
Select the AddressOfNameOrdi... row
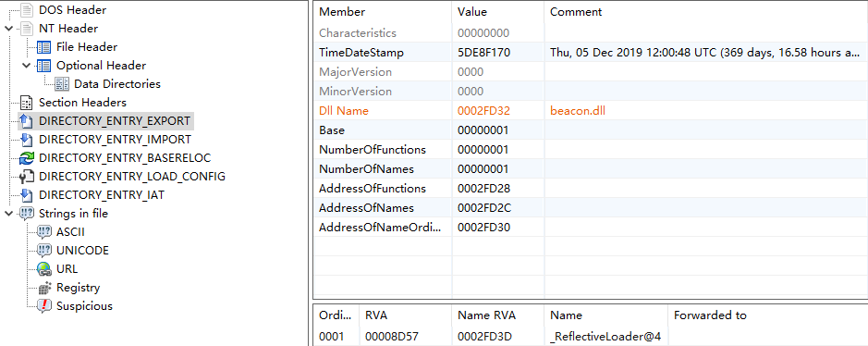pyautogui.click(x=591, y=227)
